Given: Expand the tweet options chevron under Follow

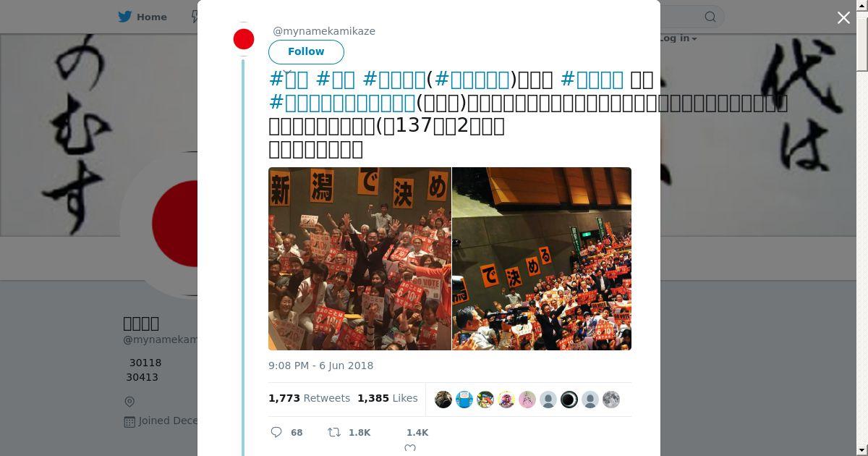Looking at the screenshot, I should pos(287,72).
